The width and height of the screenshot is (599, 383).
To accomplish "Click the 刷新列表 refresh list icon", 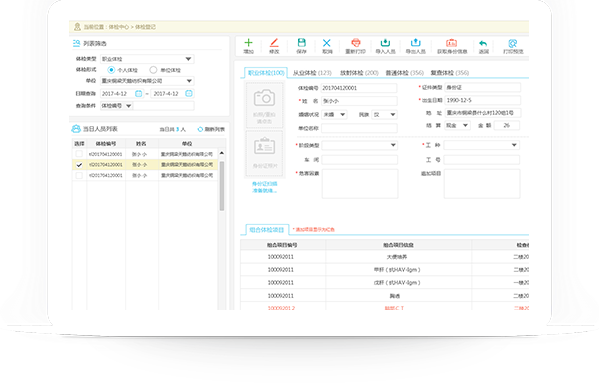I will coord(200,129).
